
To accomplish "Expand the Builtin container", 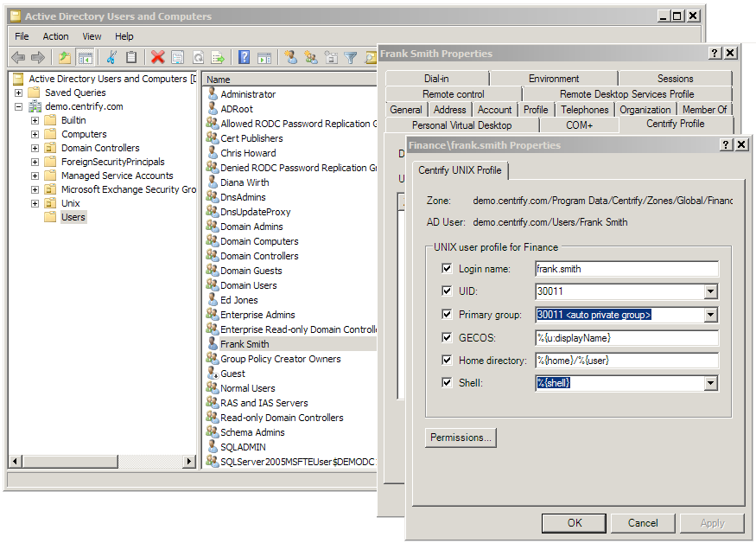I will tap(35, 120).
